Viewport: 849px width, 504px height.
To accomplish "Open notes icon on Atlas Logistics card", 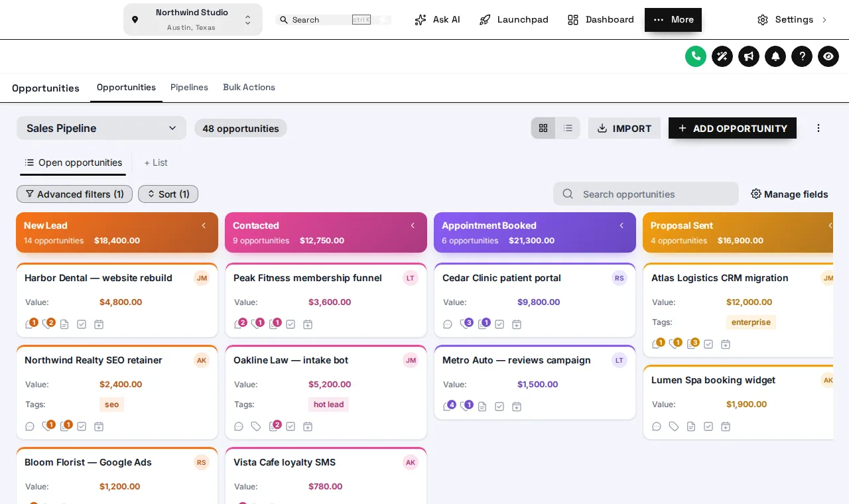I will tap(692, 344).
